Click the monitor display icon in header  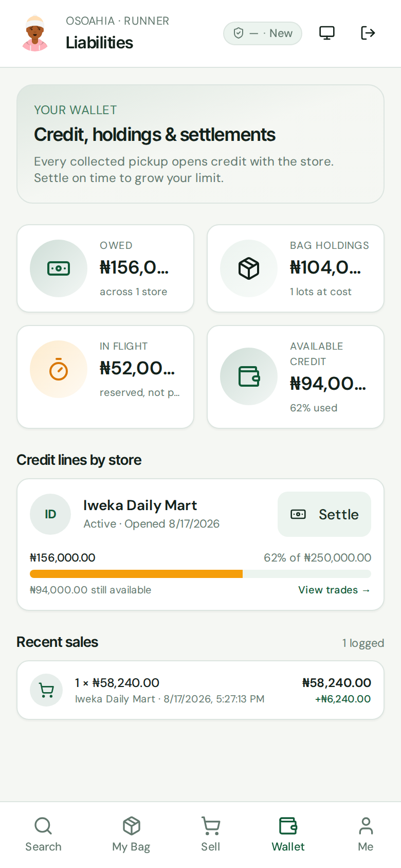[x=327, y=33]
